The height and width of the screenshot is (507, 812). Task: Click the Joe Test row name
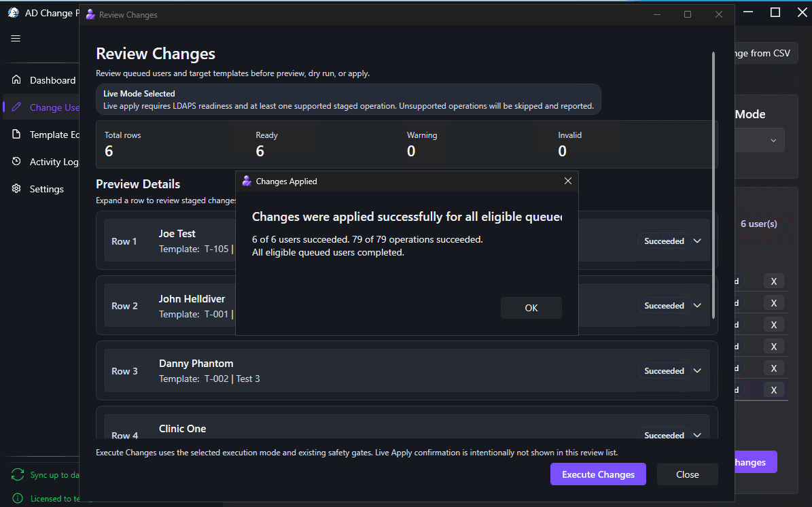pyautogui.click(x=177, y=234)
